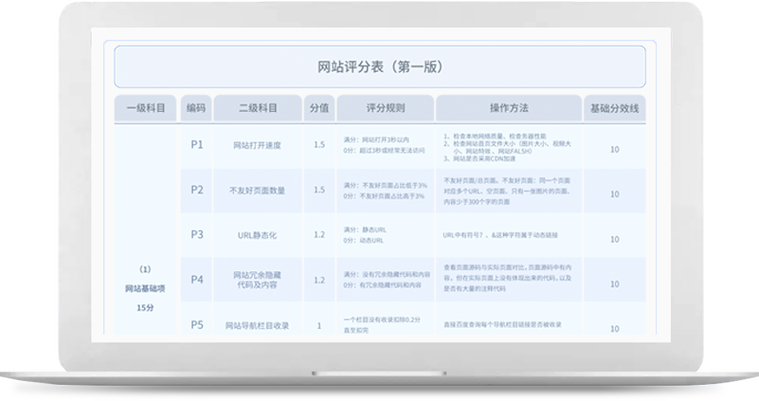
Task: Select the 评分规则 column header
Action: tap(385, 108)
